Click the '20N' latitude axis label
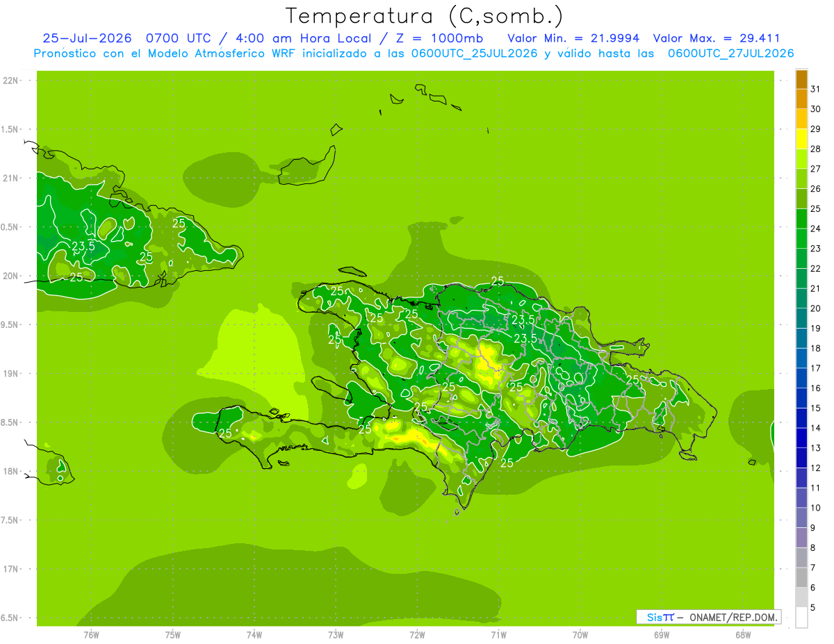This screenshot has height=644, width=834. click(10, 276)
